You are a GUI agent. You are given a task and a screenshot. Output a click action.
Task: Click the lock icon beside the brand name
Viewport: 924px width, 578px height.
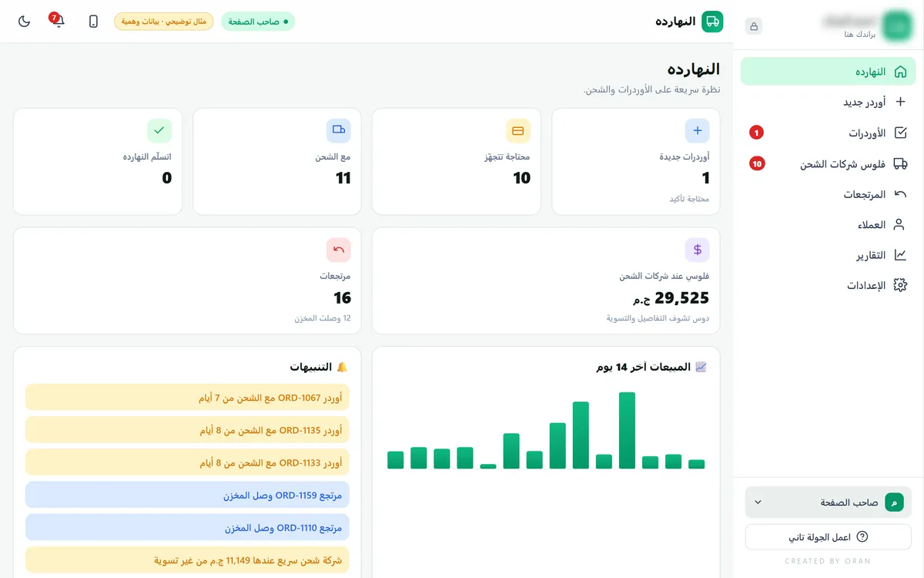pyautogui.click(x=754, y=26)
